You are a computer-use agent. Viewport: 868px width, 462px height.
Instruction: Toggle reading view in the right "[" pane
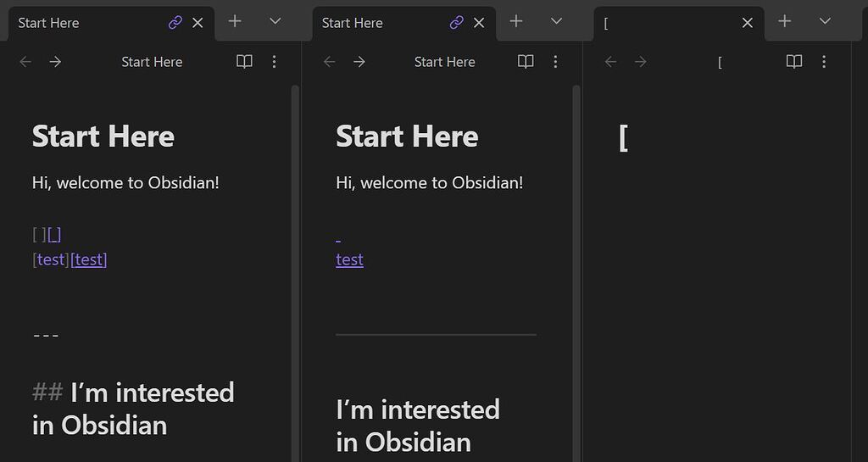point(794,62)
